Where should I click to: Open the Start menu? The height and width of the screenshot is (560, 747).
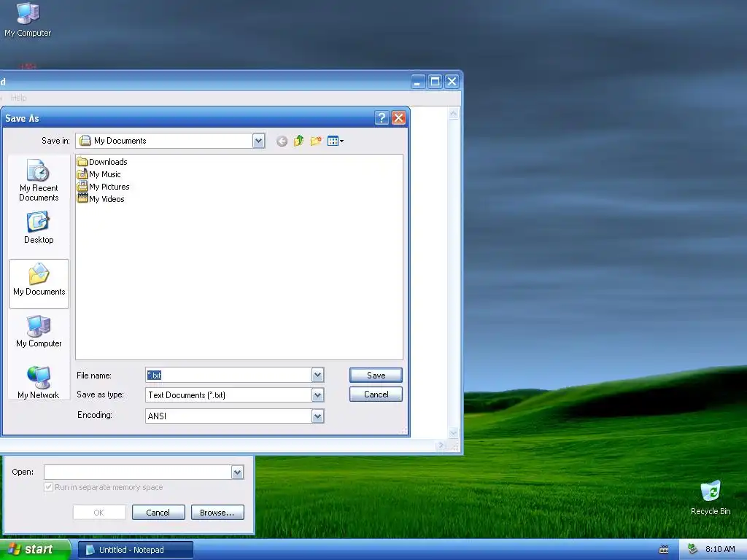[35, 550]
